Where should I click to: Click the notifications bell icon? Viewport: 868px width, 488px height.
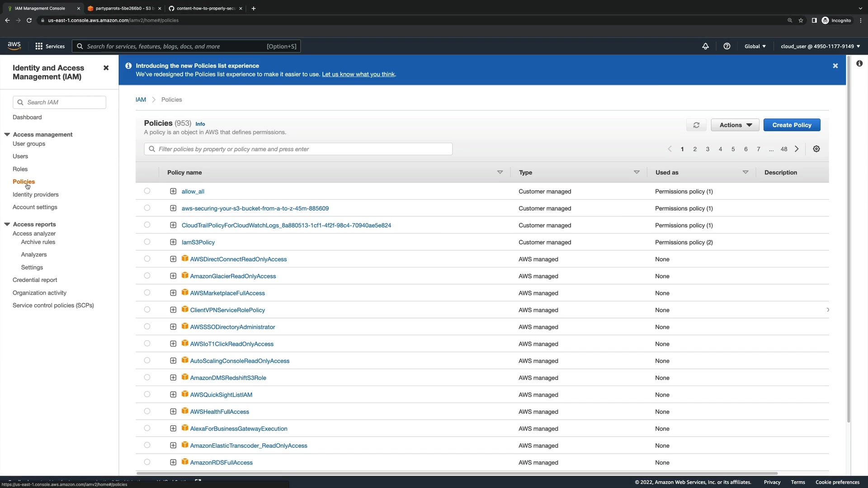click(x=705, y=46)
